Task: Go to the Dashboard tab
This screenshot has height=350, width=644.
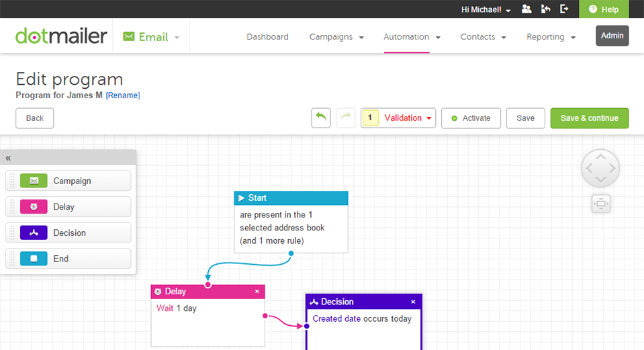Action: [267, 37]
